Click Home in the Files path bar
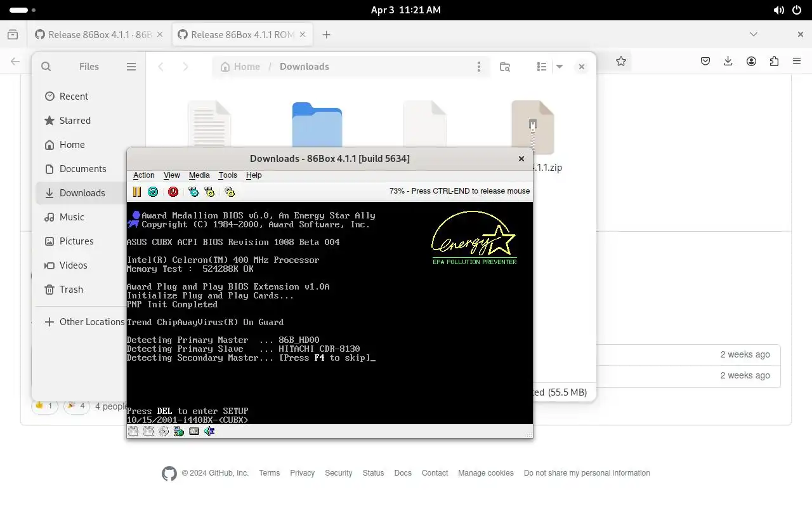This screenshot has width=812, height=508. pos(240,67)
